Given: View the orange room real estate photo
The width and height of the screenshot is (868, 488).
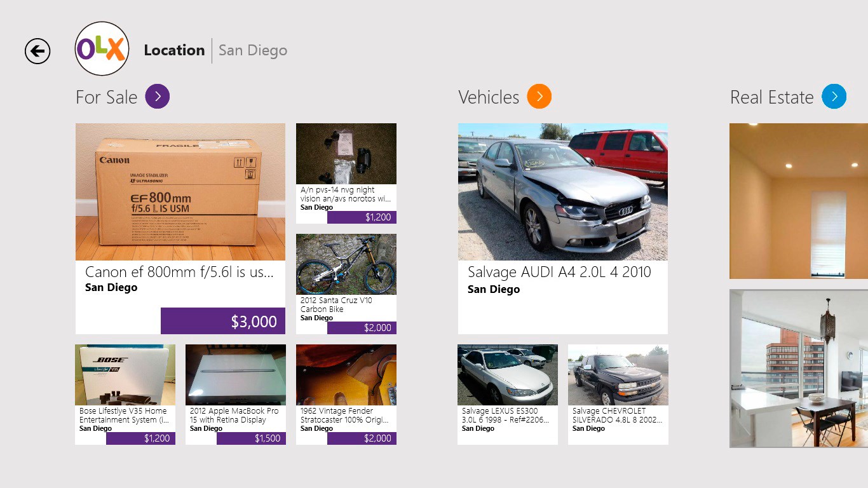Looking at the screenshot, I should click(x=799, y=201).
